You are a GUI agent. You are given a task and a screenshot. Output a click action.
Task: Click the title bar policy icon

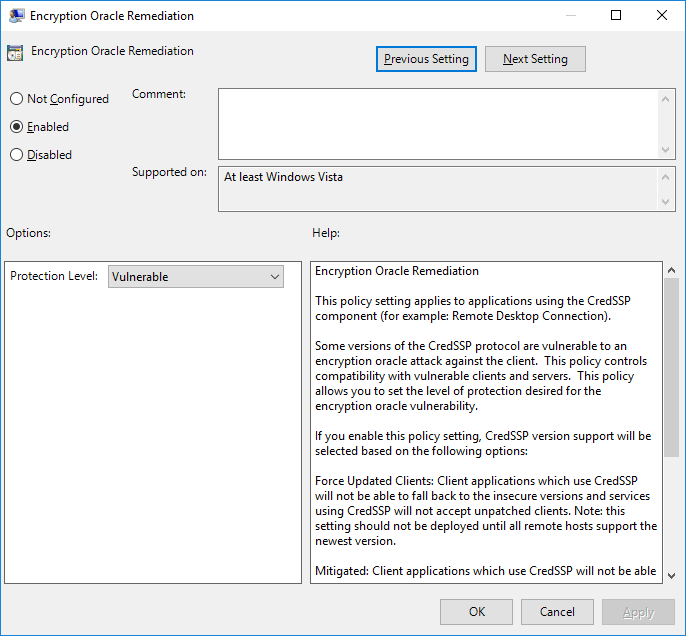point(17,16)
